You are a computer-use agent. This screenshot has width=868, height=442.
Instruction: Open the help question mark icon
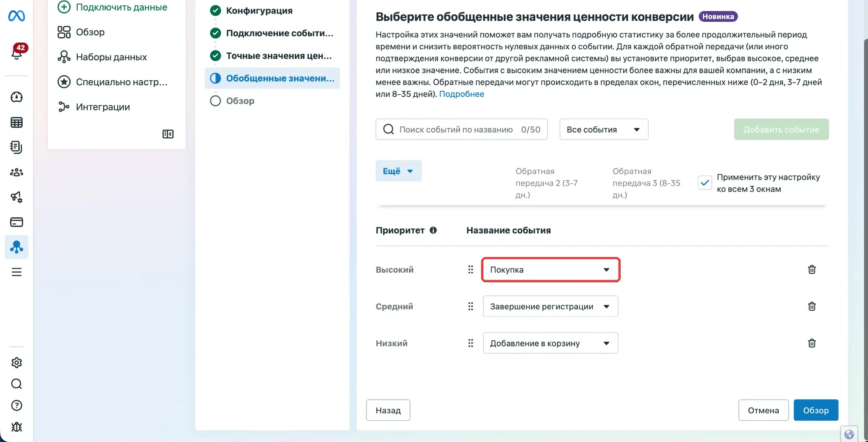[x=17, y=405]
